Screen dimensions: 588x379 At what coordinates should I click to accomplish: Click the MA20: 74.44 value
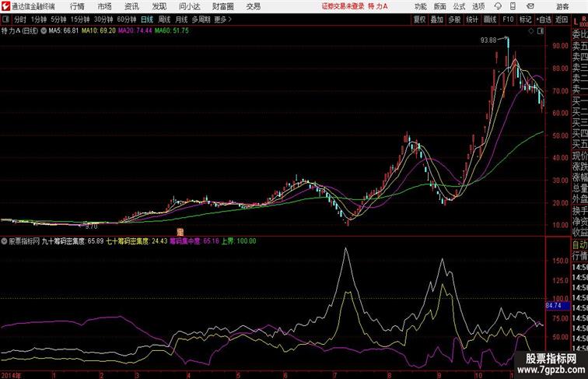click(x=135, y=31)
